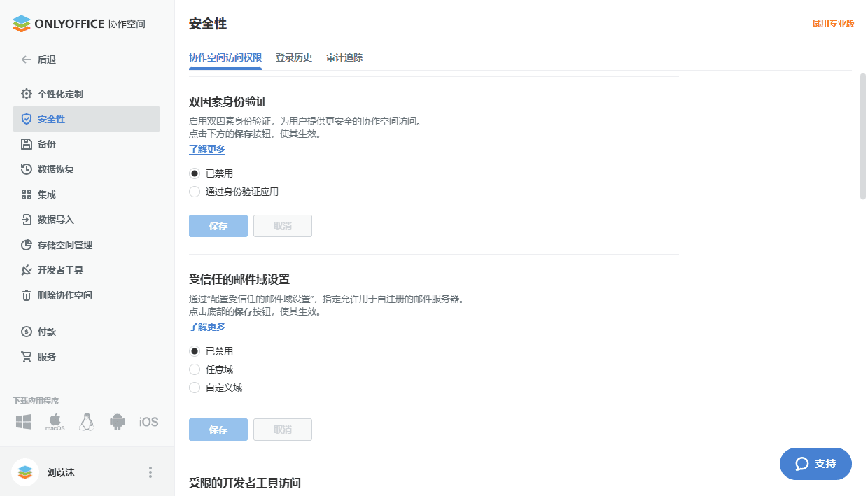Open 存储空间管理 in sidebar

click(x=64, y=244)
